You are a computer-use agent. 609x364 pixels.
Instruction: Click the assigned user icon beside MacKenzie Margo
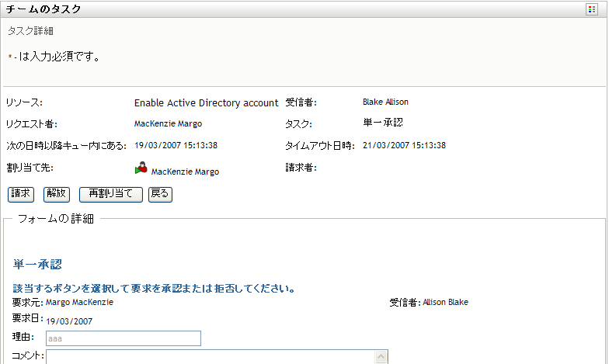click(141, 168)
